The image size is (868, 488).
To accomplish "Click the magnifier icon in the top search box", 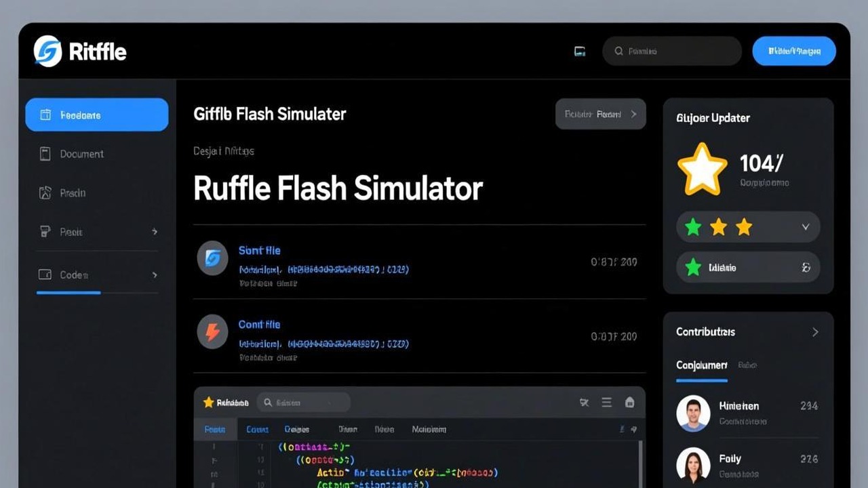I will click(x=618, y=52).
